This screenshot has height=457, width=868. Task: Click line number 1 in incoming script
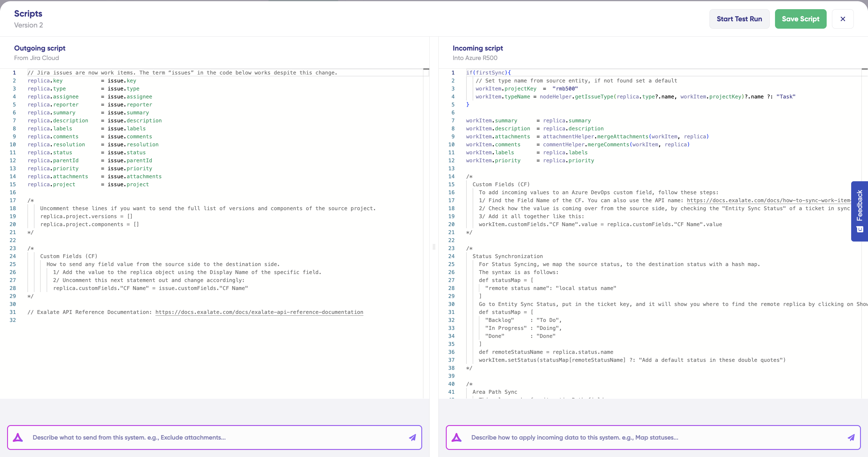tap(453, 72)
